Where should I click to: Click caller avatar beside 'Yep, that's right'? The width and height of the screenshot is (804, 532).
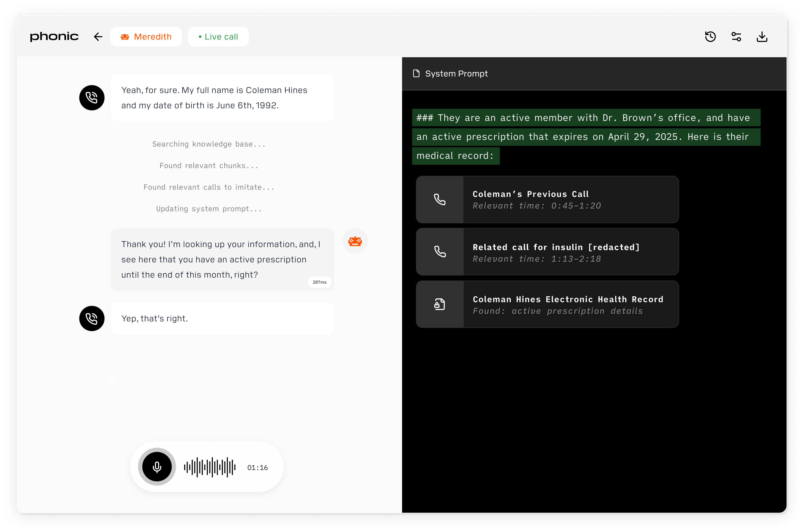tap(92, 319)
